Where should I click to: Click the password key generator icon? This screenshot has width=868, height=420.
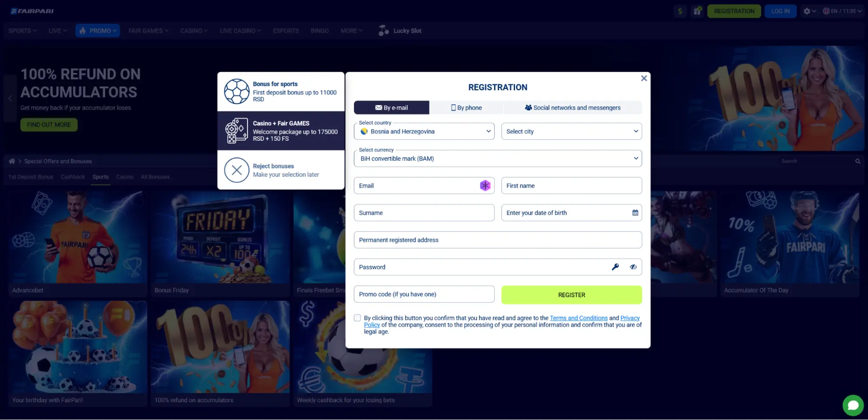click(615, 267)
